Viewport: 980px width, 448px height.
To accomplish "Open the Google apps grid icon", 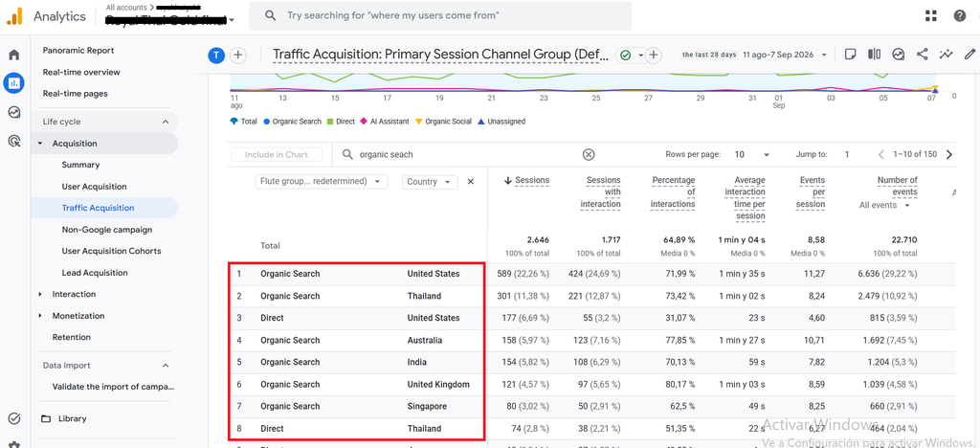I will (x=931, y=15).
